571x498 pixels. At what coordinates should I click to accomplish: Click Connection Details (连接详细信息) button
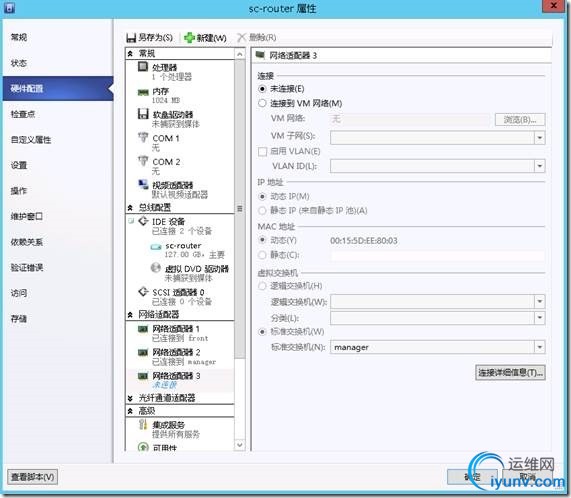point(510,373)
